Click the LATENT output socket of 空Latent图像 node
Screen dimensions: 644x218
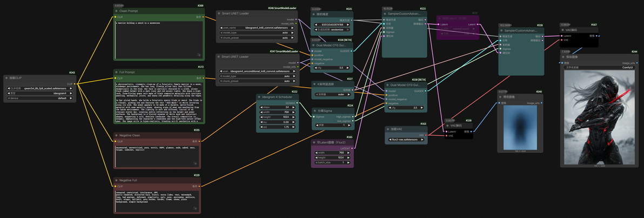click(352, 148)
